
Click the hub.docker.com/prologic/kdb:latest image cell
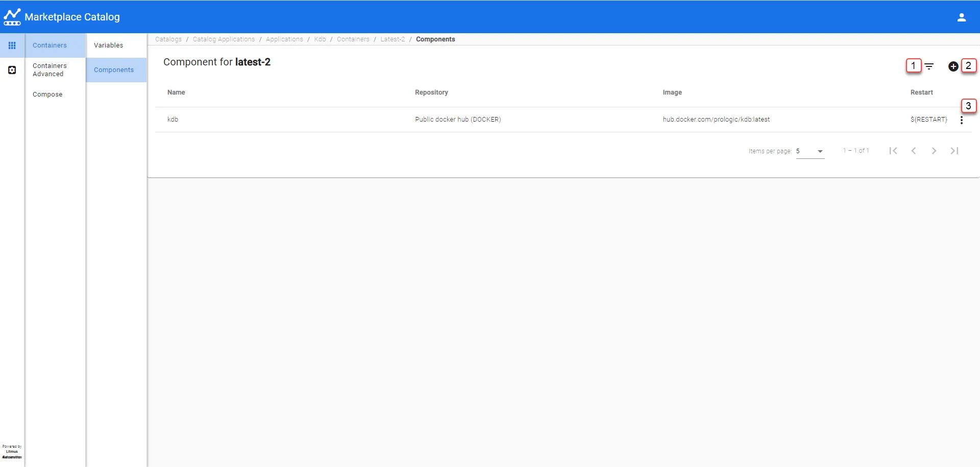716,120
